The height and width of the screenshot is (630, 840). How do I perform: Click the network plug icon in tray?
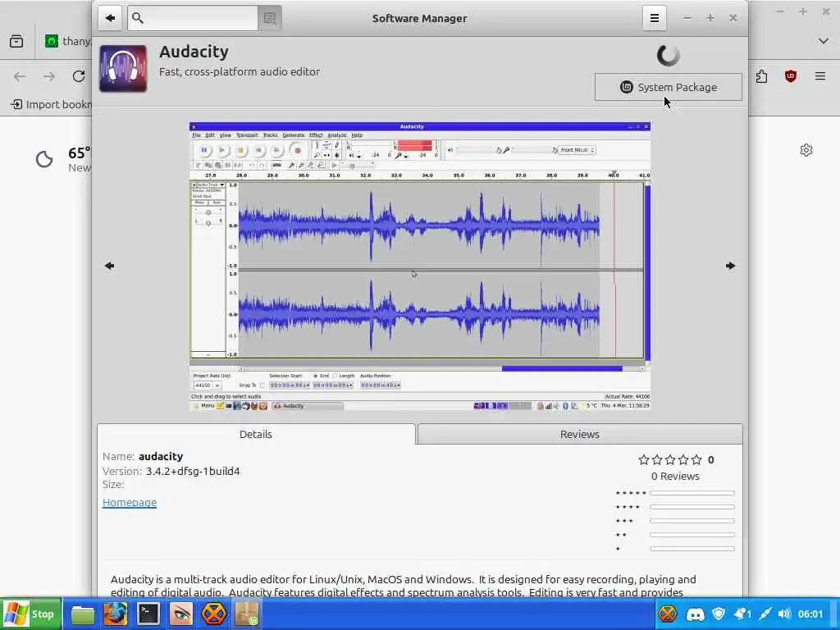tap(765, 614)
